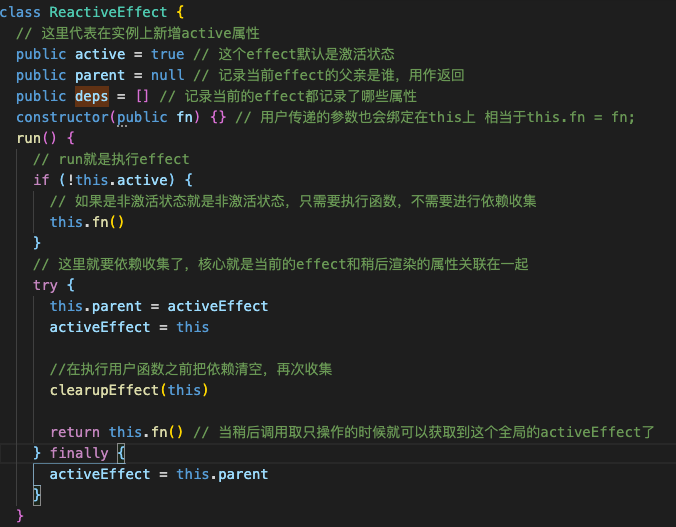Click the ReactiveEffect class name
The image size is (676, 527).
click(108, 12)
